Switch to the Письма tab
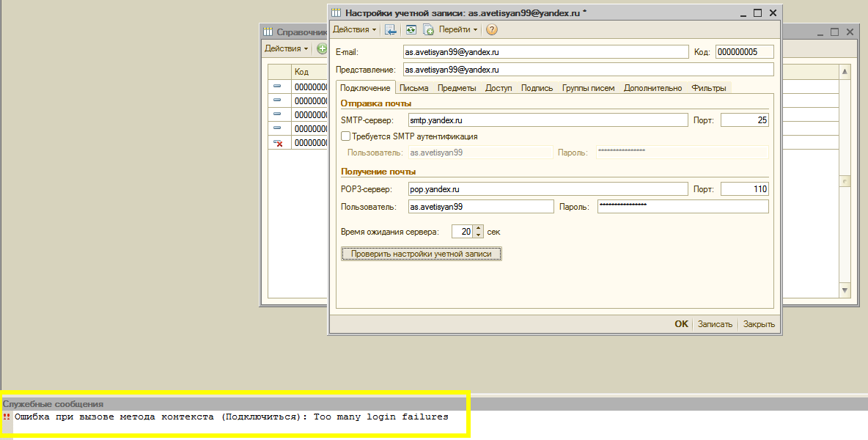 (x=414, y=88)
